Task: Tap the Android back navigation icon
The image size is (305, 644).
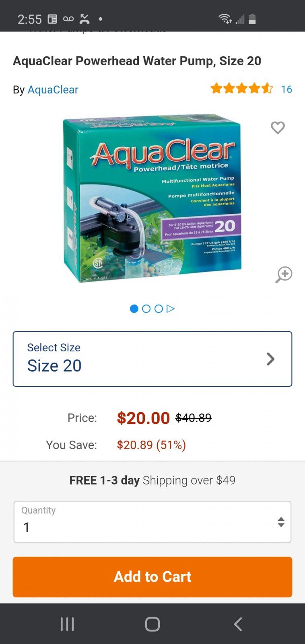Action: coord(238,624)
